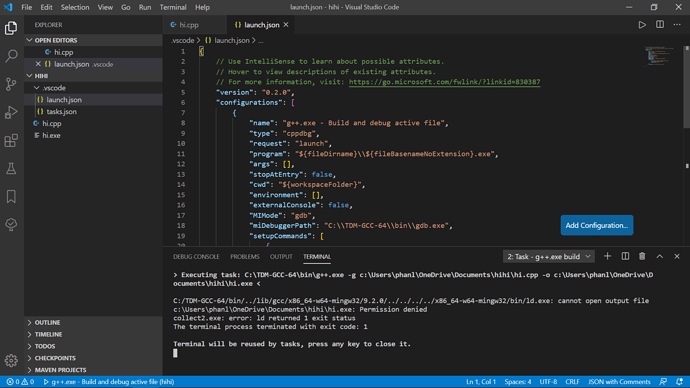Viewport: 690px width, 388px height.
Task: Open the View menu
Action: (x=105, y=7)
